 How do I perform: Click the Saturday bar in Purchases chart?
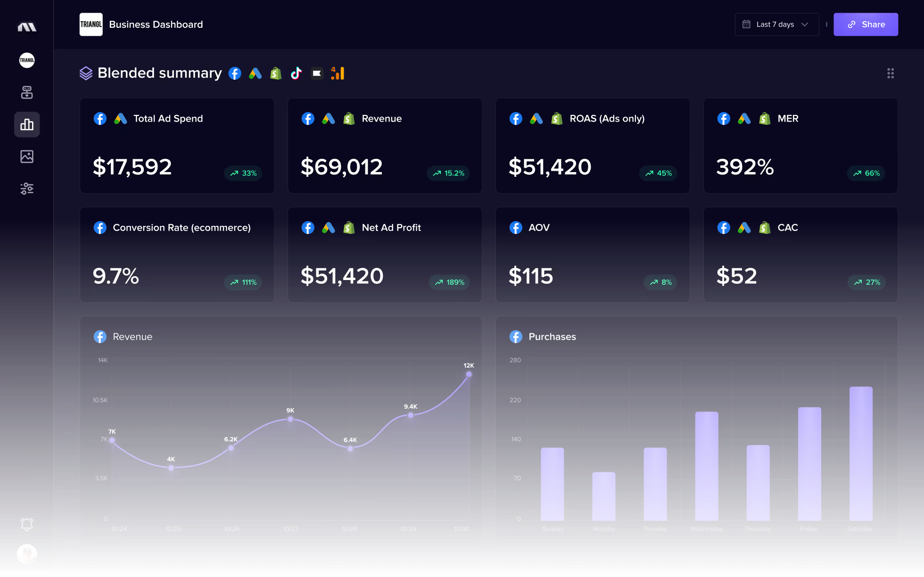[x=860, y=453]
